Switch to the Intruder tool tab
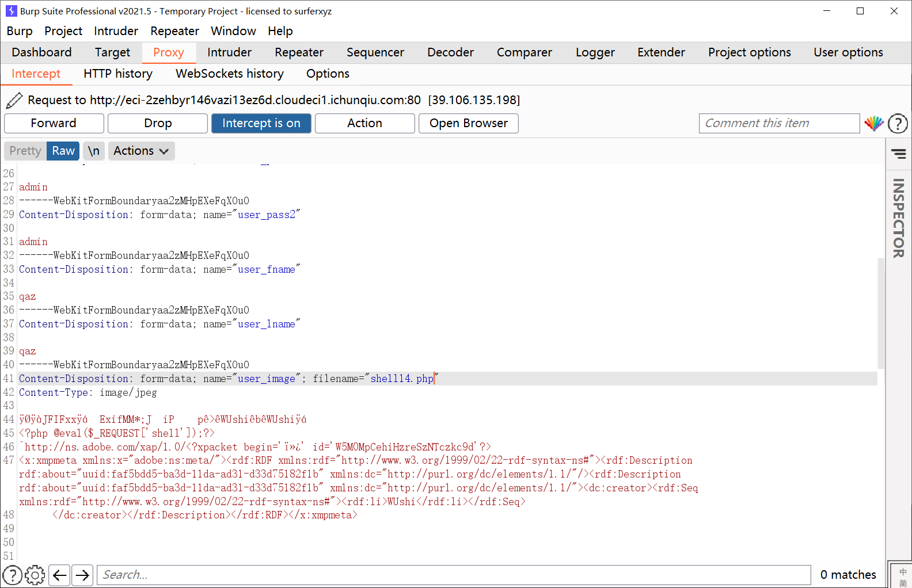 [x=230, y=52]
